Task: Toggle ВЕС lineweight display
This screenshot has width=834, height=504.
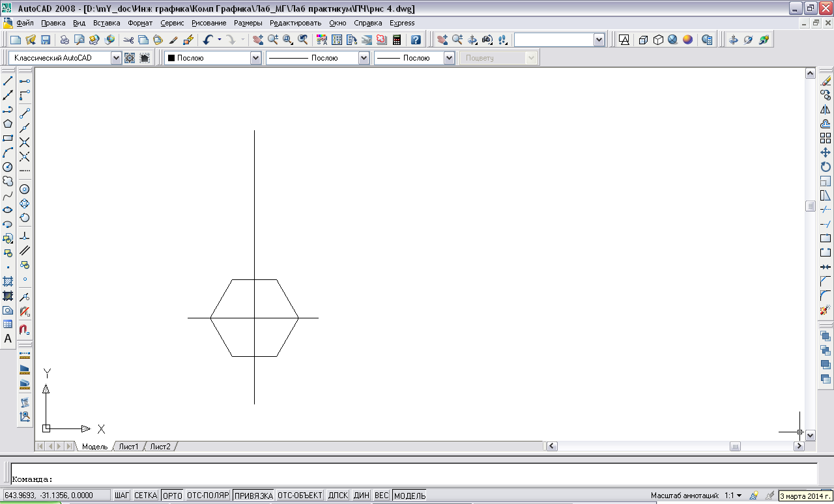Action: click(382, 496)
